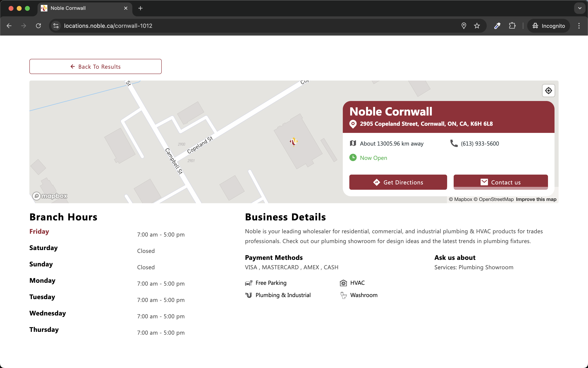Screen dimensions: 588x368
Task: Open Chrome three-dot menu
Action: pyautogui.click(x=579, y=26)
